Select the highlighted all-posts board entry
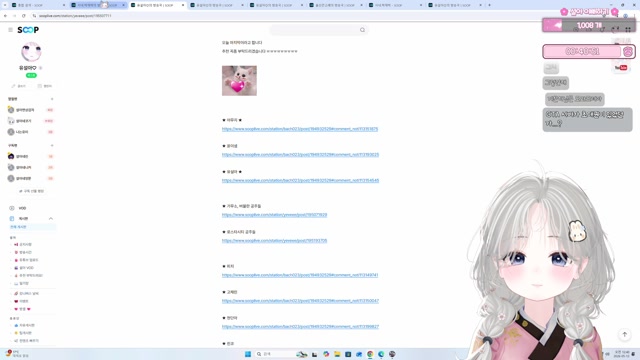Screen dimensions: 640x360 point(32,227)
